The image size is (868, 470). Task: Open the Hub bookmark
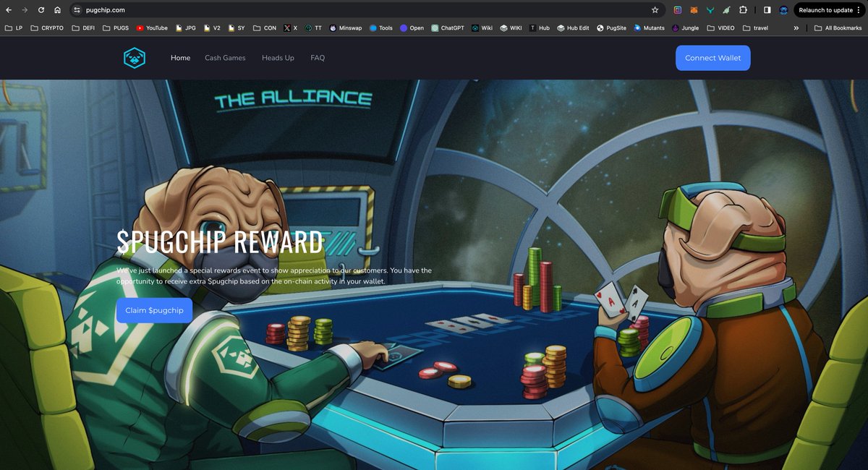540,28
